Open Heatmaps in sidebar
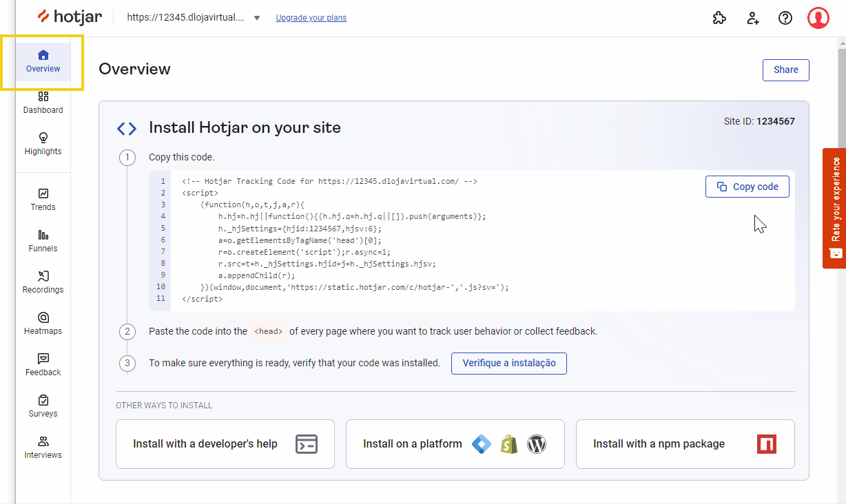Image resolution: width=846 pixels, height=504 pixels. pos(43,324)
